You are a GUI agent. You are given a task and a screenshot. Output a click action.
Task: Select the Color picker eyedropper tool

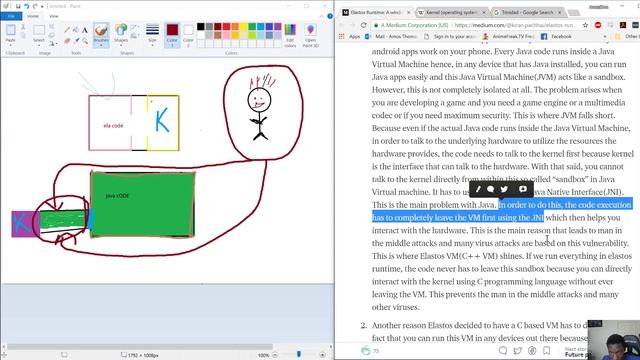[x=76, y=41]
